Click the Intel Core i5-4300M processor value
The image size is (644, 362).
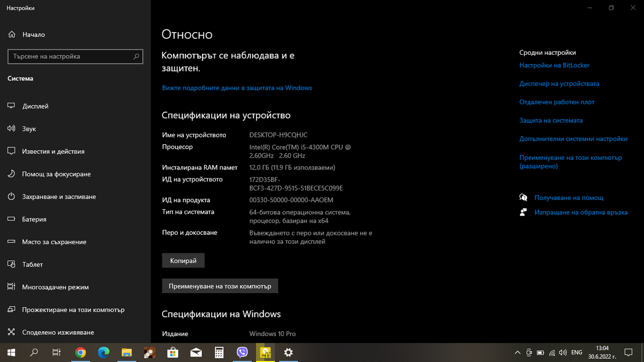coord(300,151)
